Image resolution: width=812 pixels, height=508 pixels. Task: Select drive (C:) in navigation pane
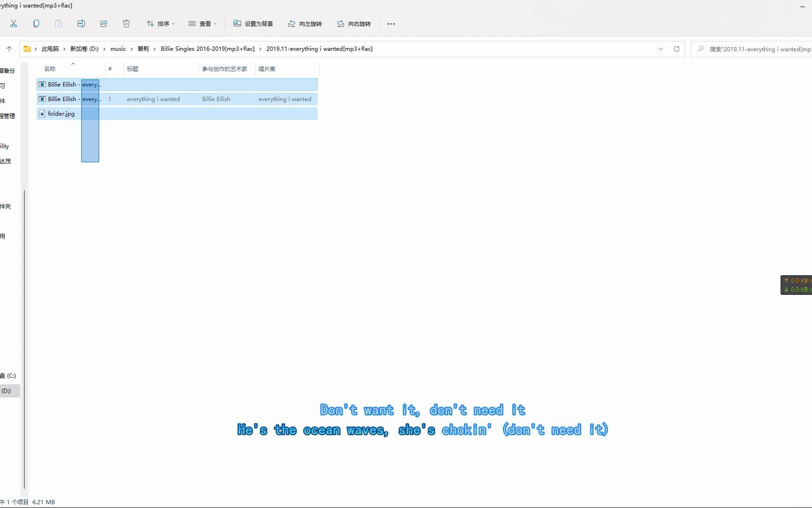8,376
